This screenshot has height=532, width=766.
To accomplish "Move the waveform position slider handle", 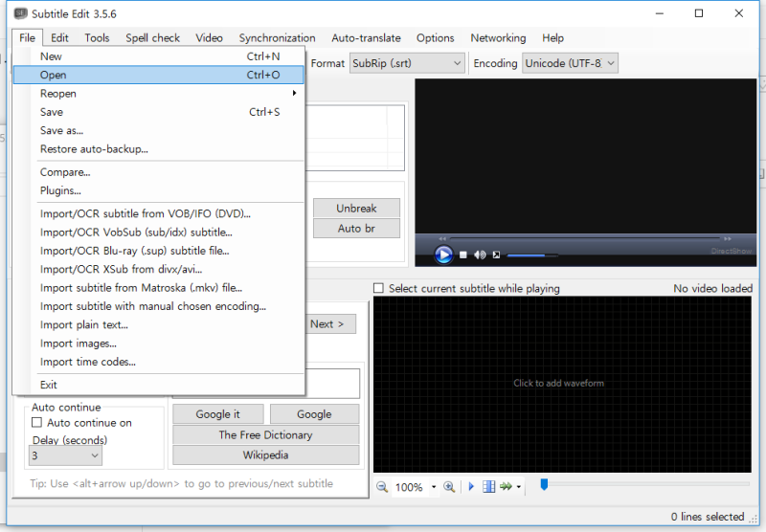I will (x=544, y=484).
